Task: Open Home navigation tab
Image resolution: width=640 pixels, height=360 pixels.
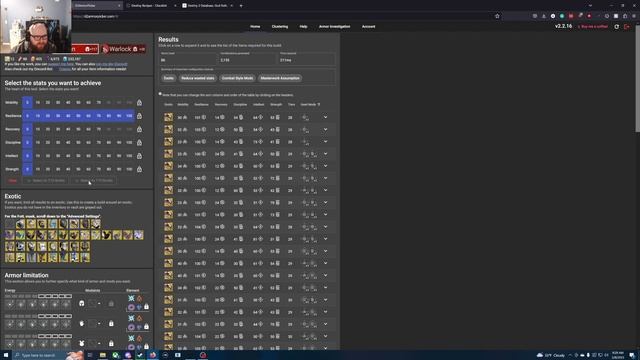Action: 255,27
